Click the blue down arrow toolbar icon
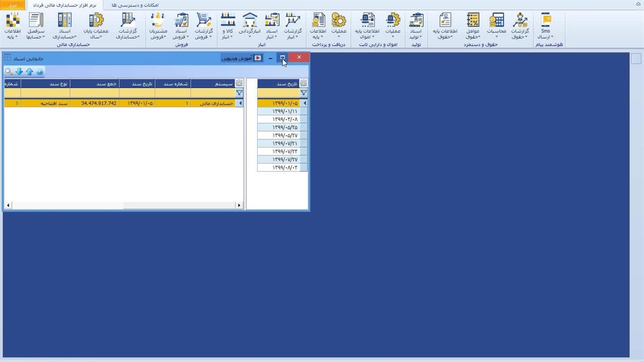 click(19, 72)
